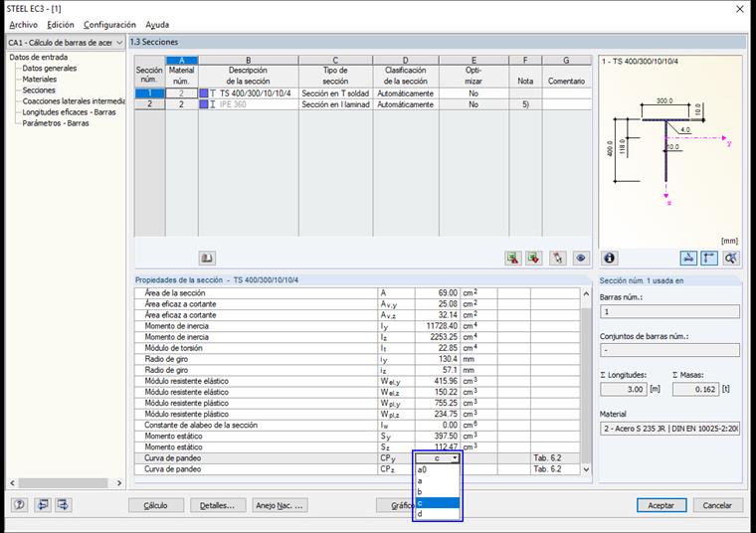Open the Anejo Nac. ... button

click(280, 505)
